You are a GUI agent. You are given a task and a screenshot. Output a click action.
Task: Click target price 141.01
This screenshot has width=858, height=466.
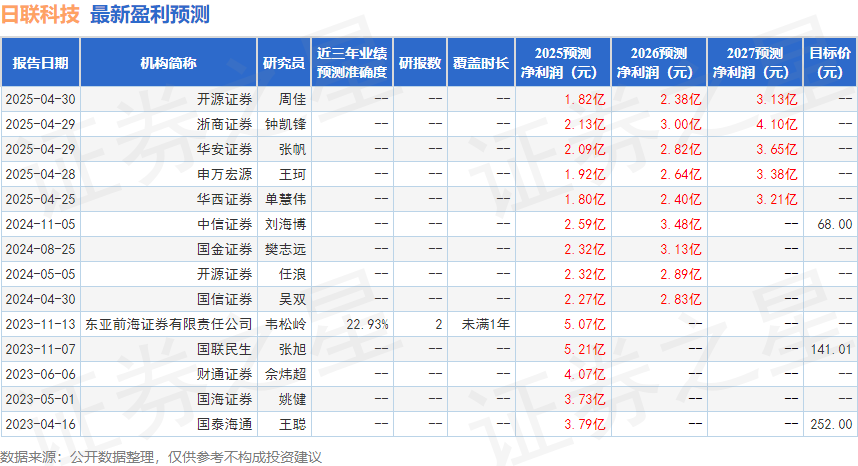(x=831, y=350)
